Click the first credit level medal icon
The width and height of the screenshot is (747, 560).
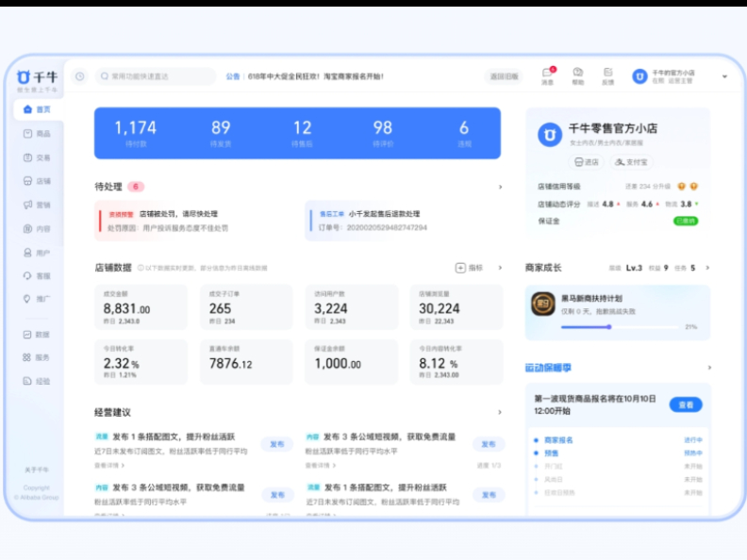point(682,186)
